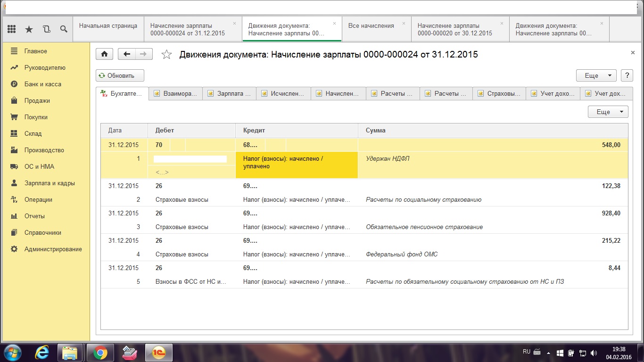The image size is (644, 362).
Task: Expand the Еще menu above the table
Action: pos(608,112)
